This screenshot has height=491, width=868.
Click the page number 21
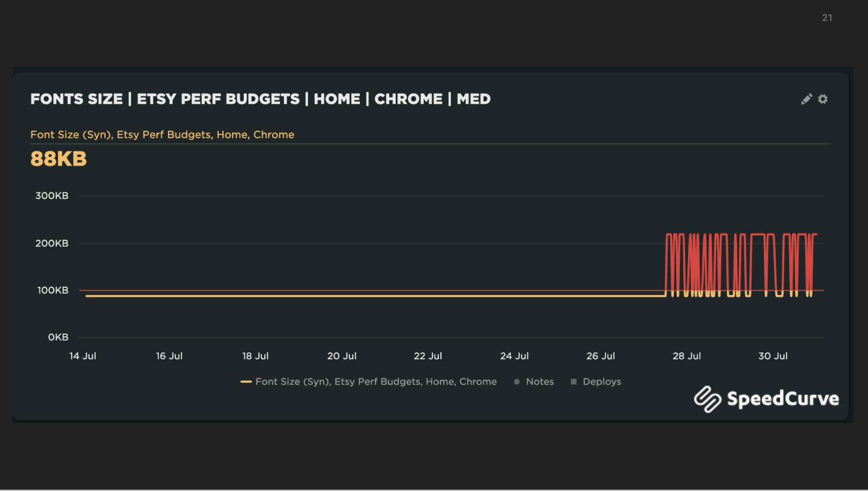[828, 18]
